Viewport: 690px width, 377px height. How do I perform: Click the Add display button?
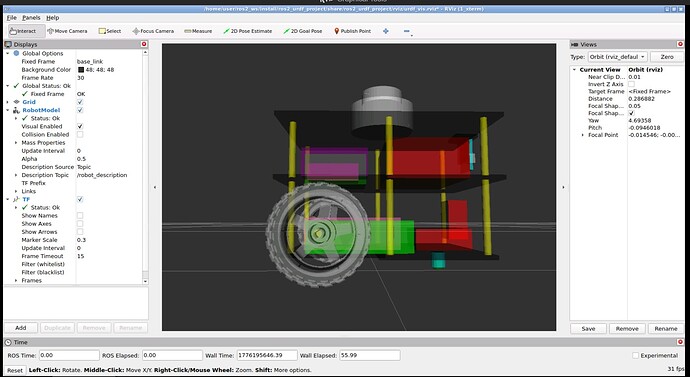[x=21, y=328]
